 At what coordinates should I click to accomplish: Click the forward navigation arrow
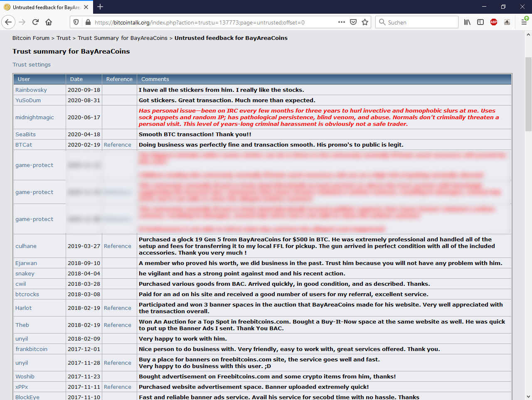click(22, 22)
